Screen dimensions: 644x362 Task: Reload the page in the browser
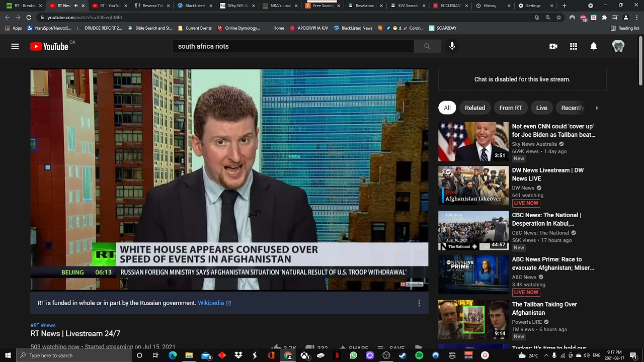(29, 17)
